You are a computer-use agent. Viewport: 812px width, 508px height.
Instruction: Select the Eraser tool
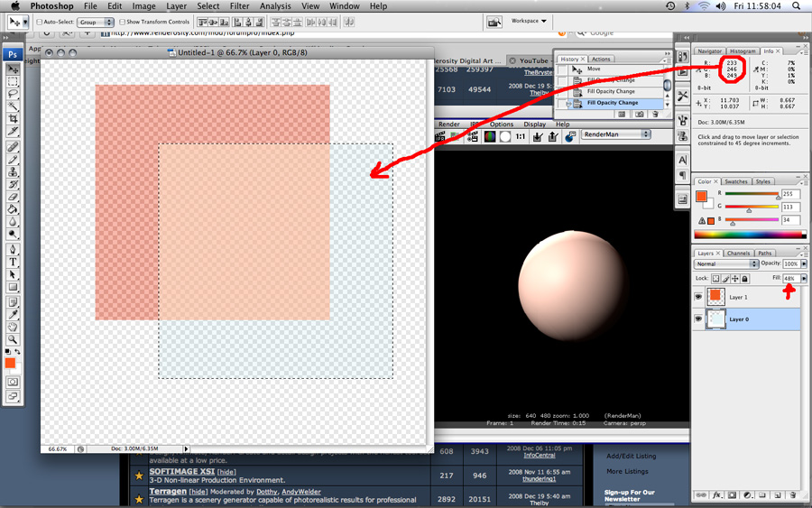coord(14,197)
